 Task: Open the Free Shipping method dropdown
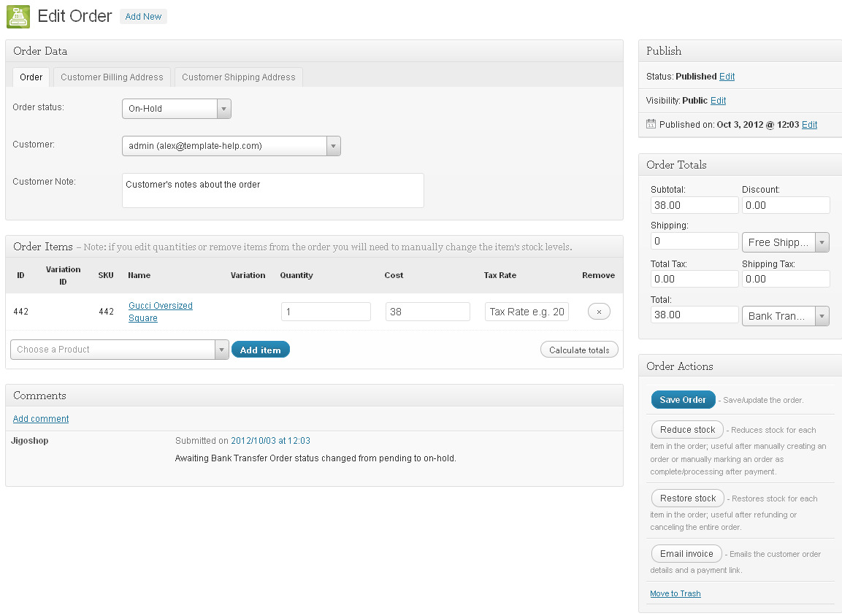[785, 242]
